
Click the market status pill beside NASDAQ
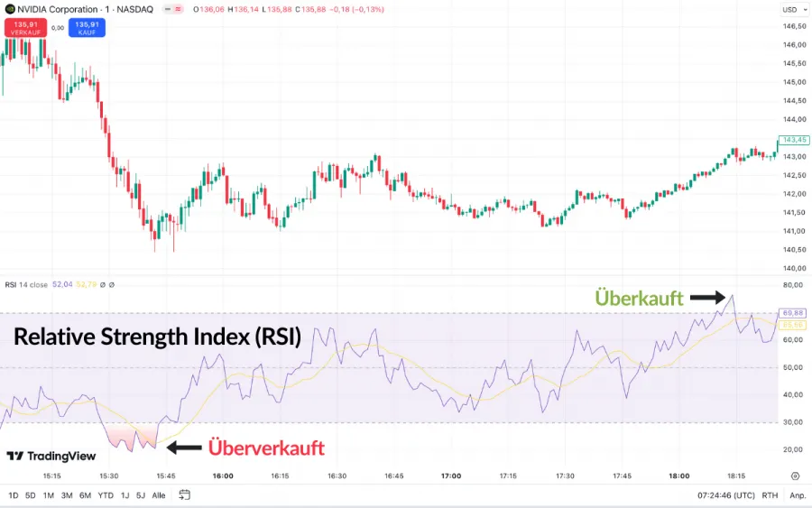click(172, 9)
